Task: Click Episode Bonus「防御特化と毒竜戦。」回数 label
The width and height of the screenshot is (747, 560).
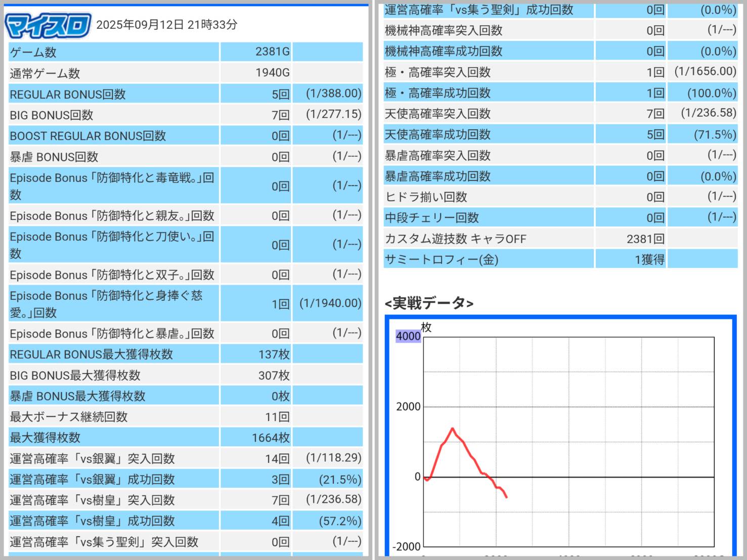Action: (x=112, y=186)
